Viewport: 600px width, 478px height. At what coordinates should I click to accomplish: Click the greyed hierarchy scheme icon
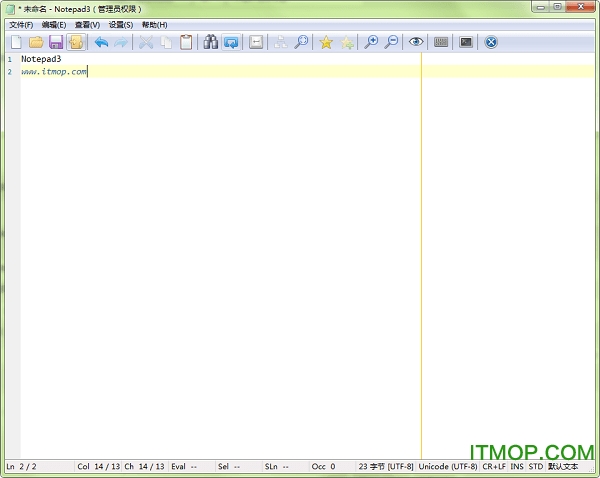coord(280,42)
